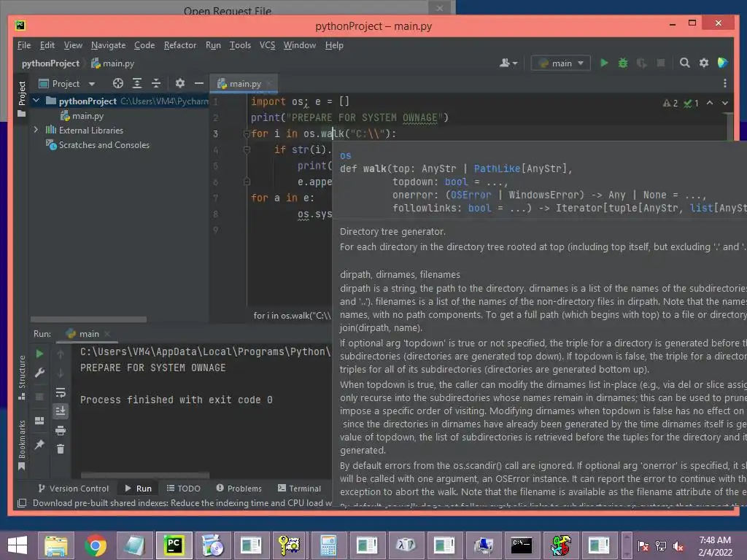Open the Help menu

[334, 45]
